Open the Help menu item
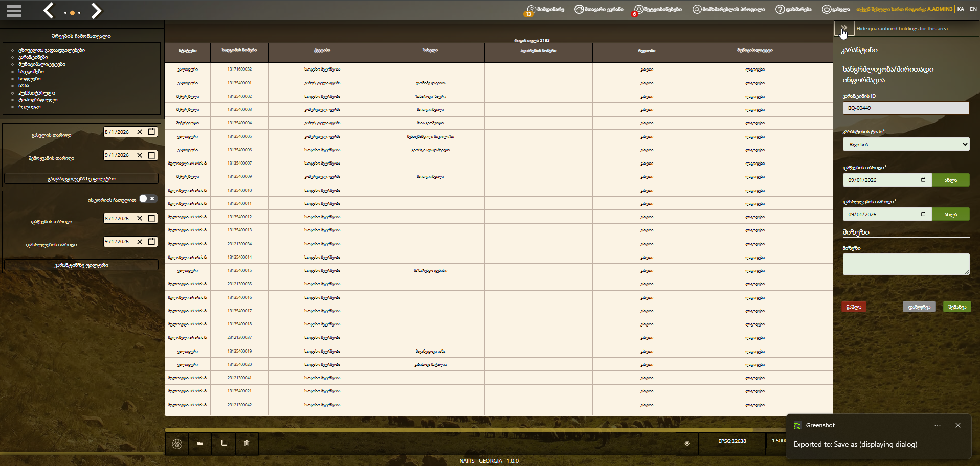 click(x=793, y=9)
